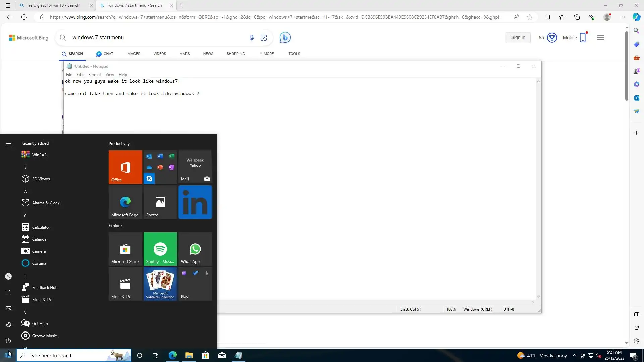Screen dimensions: 644x362
Task: Open visual search camera icon
Action: (x=264, y=38)
